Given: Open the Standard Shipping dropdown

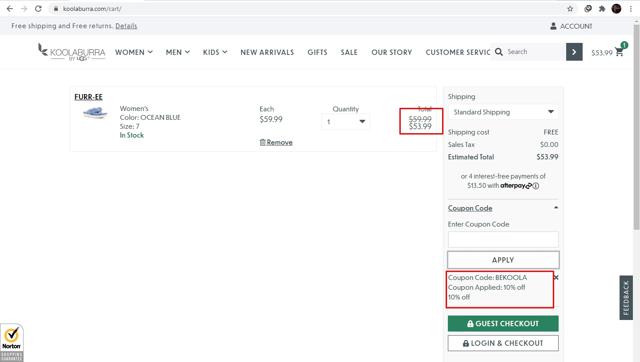Looking at the screenshot, I should click(x=503, y=112).
